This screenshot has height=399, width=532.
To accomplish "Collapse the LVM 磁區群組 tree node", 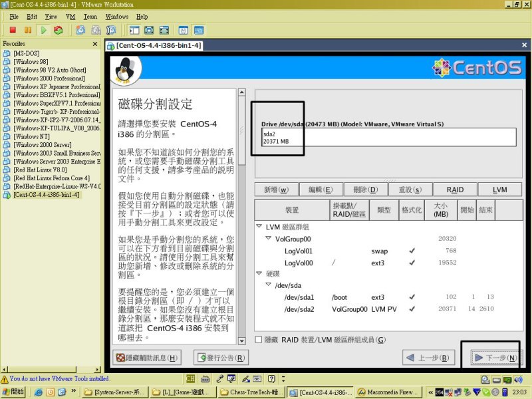I will 259,226.
